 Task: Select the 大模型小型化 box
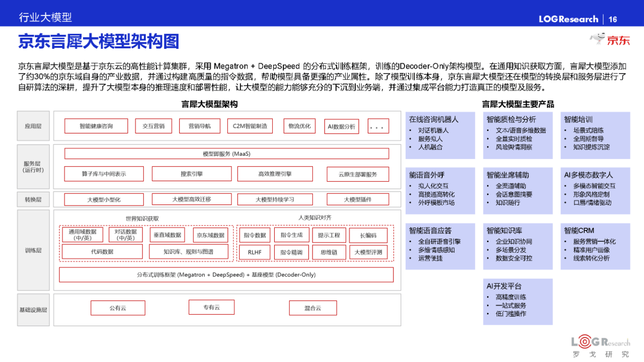coord(104,199)
